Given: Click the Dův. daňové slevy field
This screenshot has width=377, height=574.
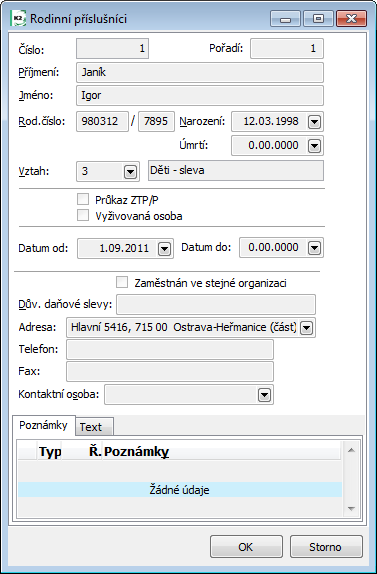Looking at the screenshot, I should [x=216, y=304].
